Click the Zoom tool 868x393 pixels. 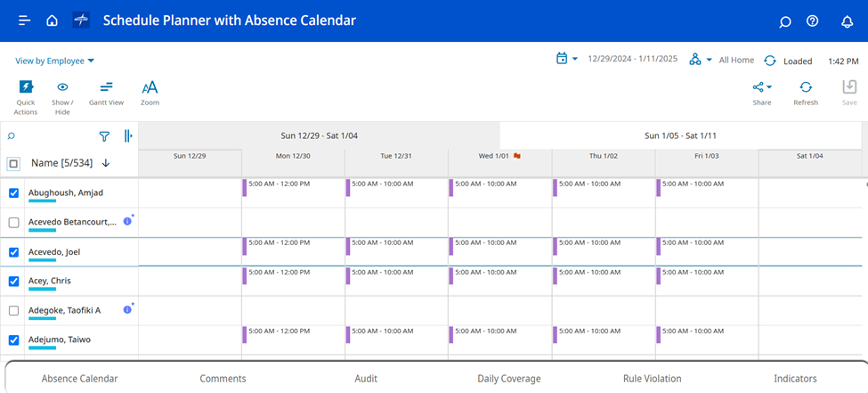click(150, 94)
